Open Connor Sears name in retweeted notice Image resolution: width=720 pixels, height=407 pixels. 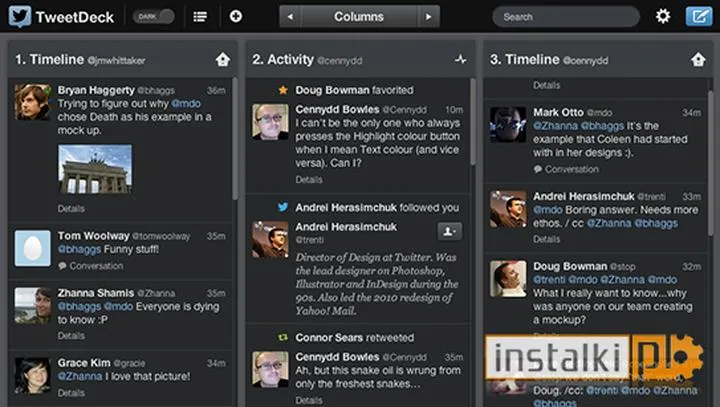click(x=329, y=338)
